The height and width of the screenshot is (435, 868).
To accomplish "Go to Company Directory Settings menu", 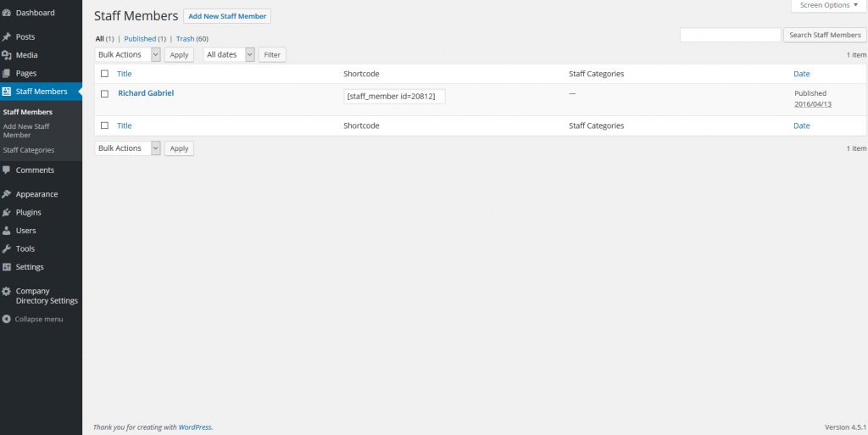I will coord(47,296).
